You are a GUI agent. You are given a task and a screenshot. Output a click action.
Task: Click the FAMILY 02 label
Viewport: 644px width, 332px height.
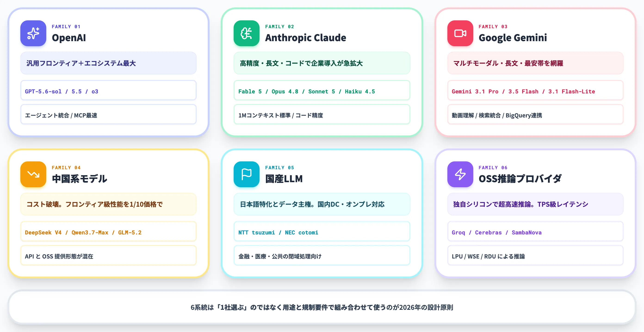(279, 27)
